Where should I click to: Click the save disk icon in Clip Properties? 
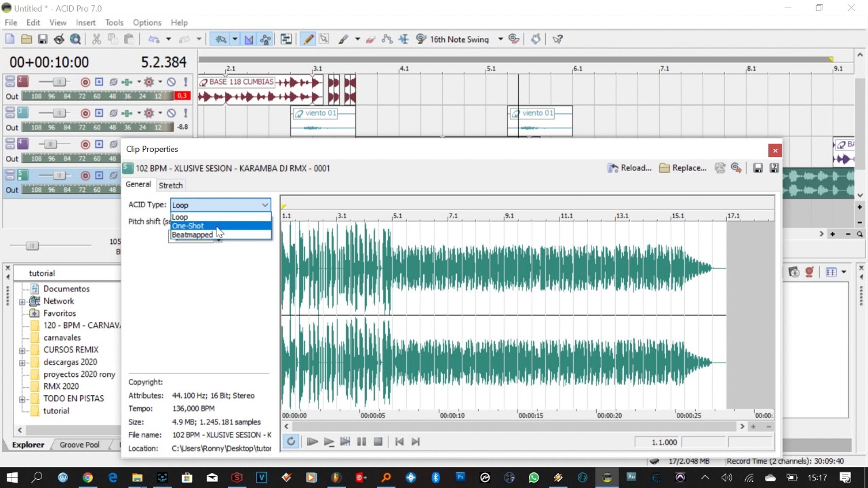pyautogui.click(x=758, y=168)
